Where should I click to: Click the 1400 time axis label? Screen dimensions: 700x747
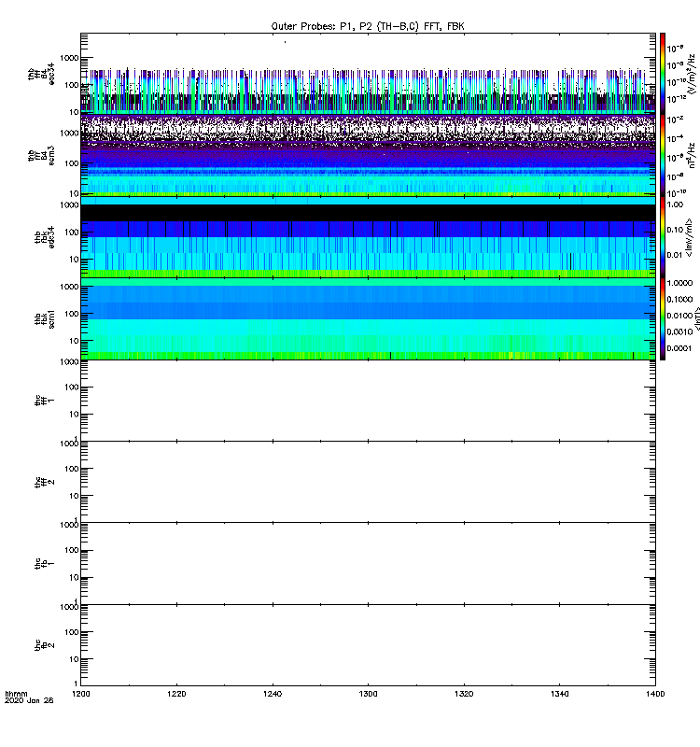click(655, 694)
